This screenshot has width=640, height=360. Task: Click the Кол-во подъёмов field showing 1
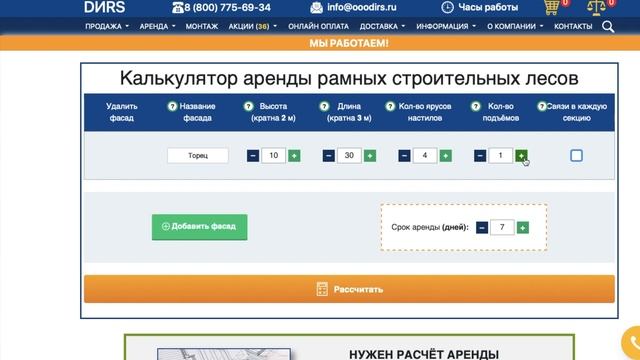click(x=501, y=156)
